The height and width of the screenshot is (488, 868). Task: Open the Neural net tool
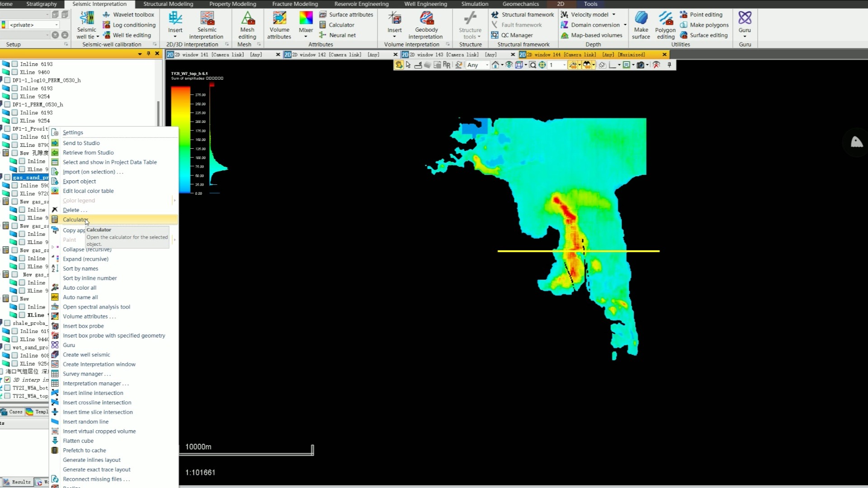click(337, 35)
